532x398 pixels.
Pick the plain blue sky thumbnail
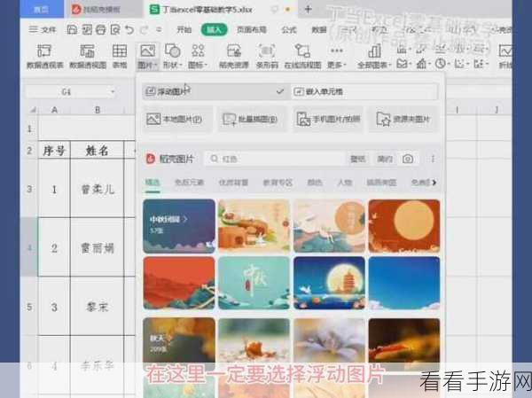pos(404,283)
